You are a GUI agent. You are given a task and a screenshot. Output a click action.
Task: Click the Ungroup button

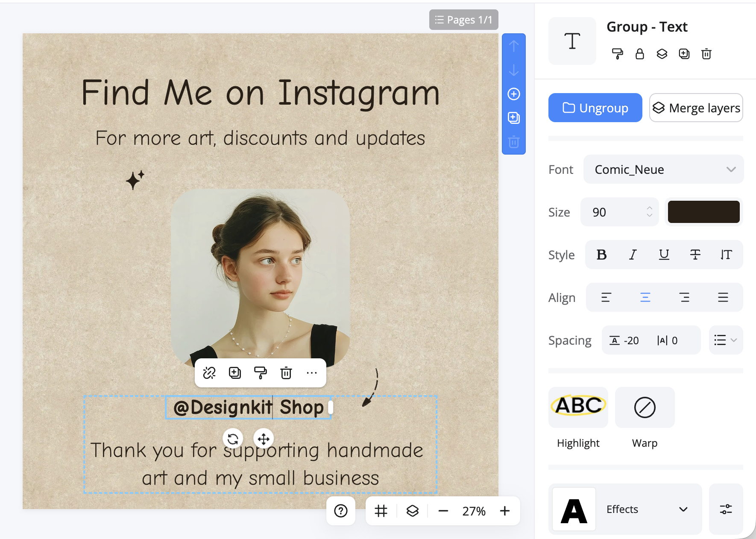[595, 108]
